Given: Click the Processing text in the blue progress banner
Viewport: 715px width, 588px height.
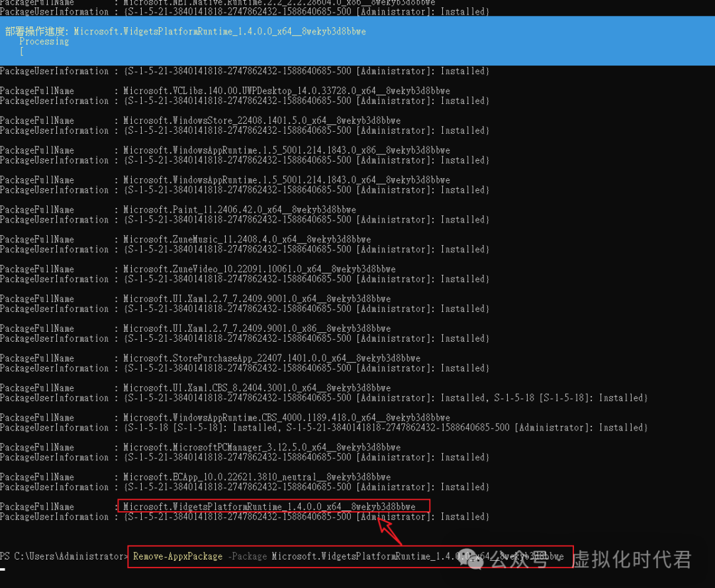Looking at the screenshot, I should coord(44,42).
